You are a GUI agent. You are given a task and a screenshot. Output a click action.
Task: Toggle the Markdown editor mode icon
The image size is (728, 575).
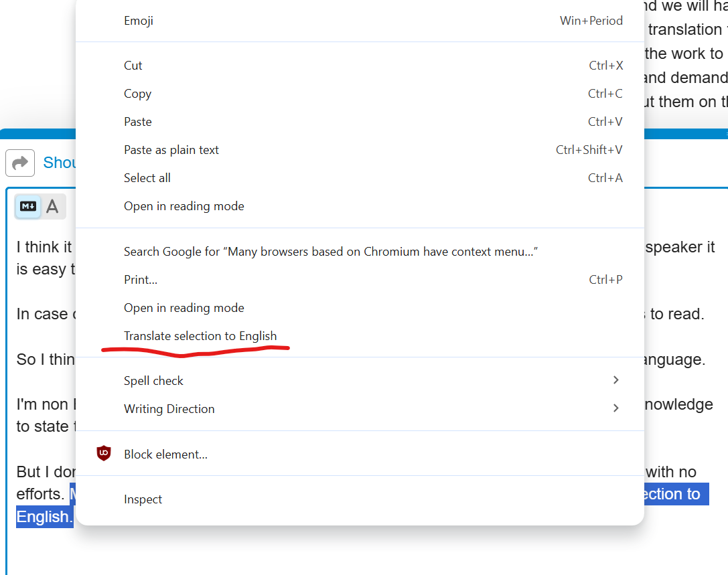(x=28, y=207)
